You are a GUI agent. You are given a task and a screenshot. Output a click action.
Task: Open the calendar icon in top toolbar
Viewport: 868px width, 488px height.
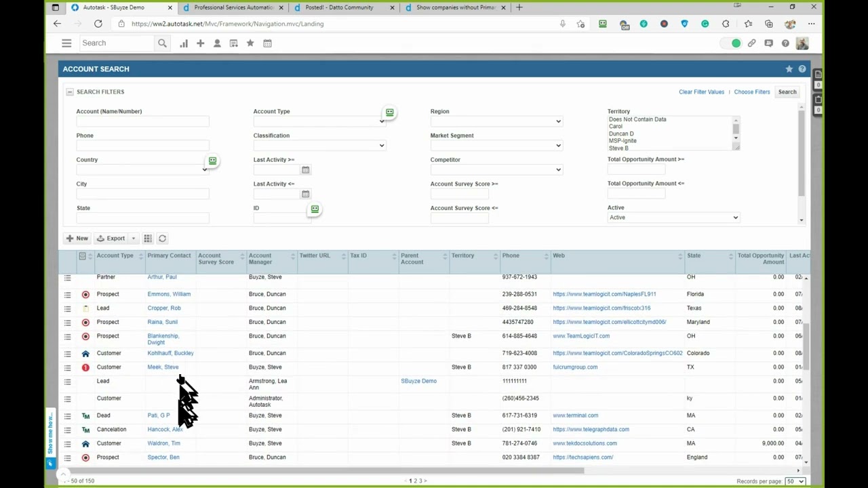pyautogui.click(x=267, y=43)
